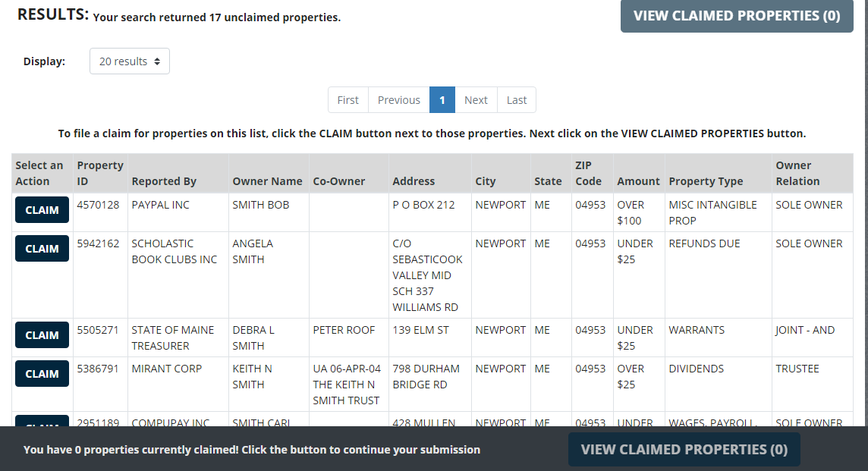Click the Property ID column header
The width and height of the screenshot is (868, 471).
coord(99,174)
